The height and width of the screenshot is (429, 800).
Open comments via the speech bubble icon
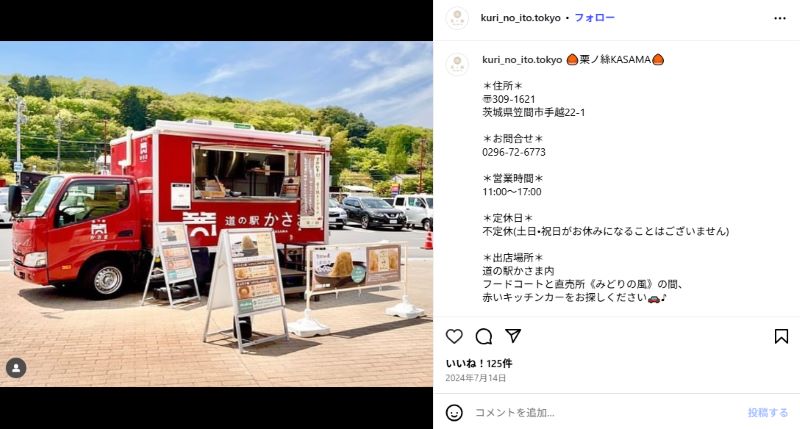coord(484,336)
